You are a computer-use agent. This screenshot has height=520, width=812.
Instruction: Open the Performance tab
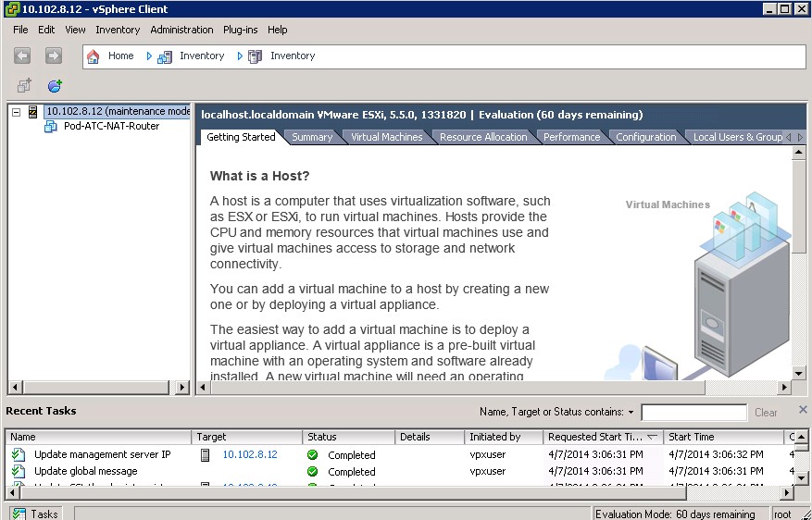pyautogui.click(x=571, y=137)
